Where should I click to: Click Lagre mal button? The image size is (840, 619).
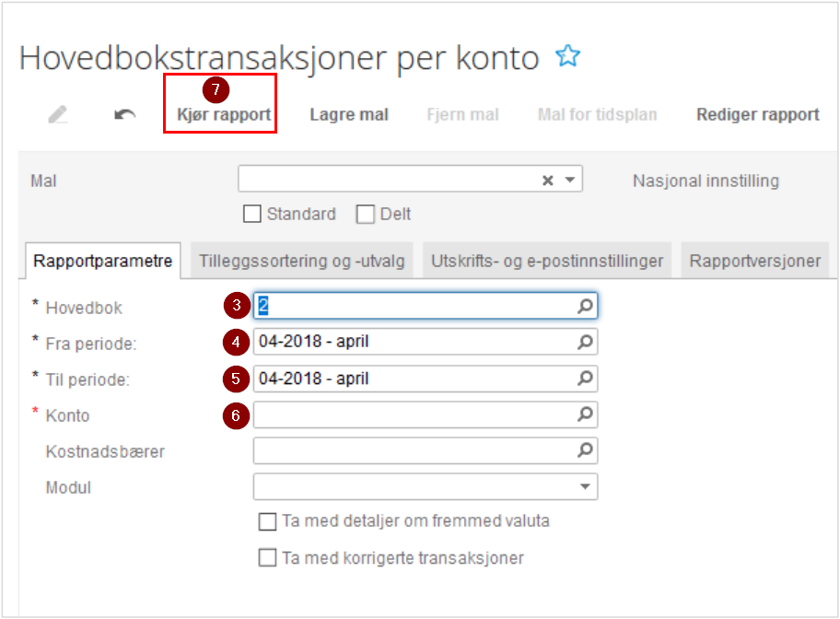tap(349, 114)
